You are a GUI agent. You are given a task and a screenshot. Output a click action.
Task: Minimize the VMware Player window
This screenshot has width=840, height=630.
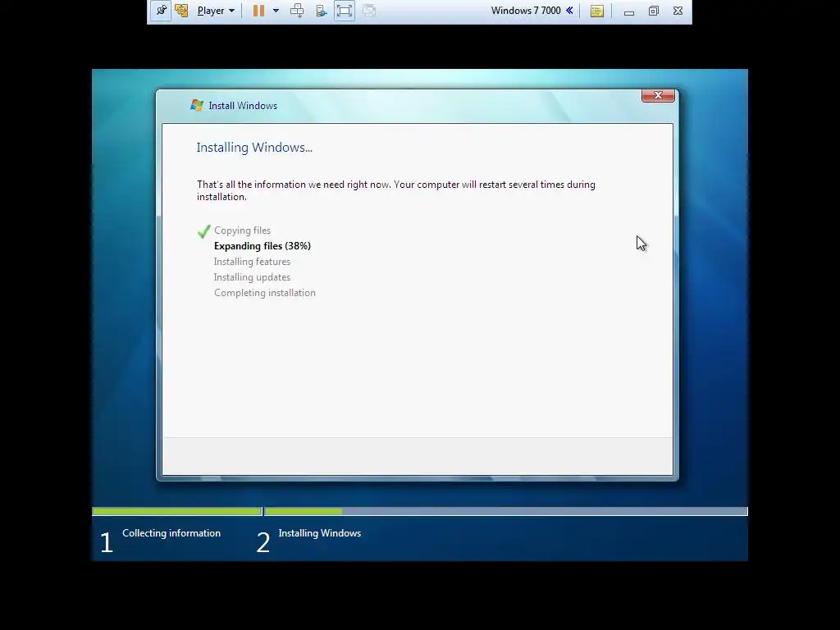[x=629, y=11]
